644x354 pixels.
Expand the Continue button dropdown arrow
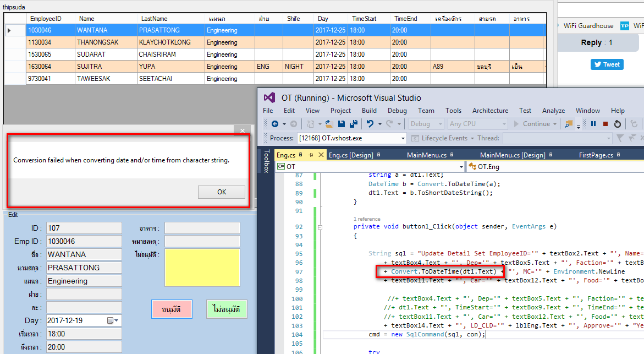coord(555,124)
